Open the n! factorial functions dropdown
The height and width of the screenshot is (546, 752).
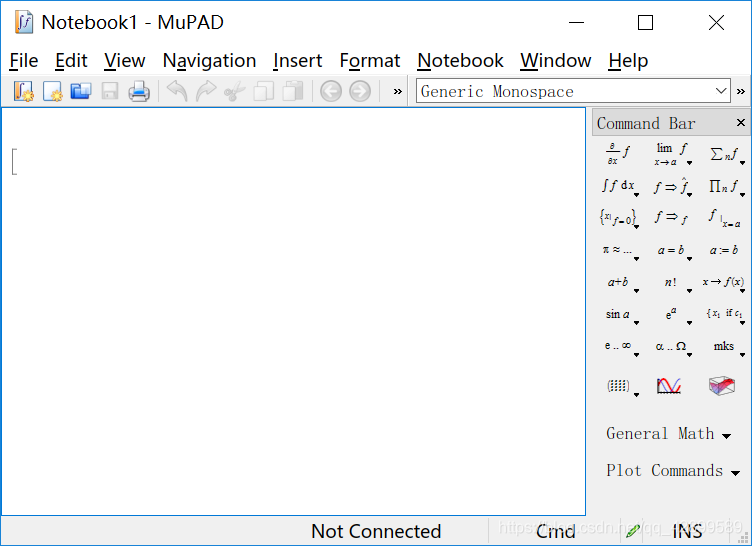(x=690, y=291)
